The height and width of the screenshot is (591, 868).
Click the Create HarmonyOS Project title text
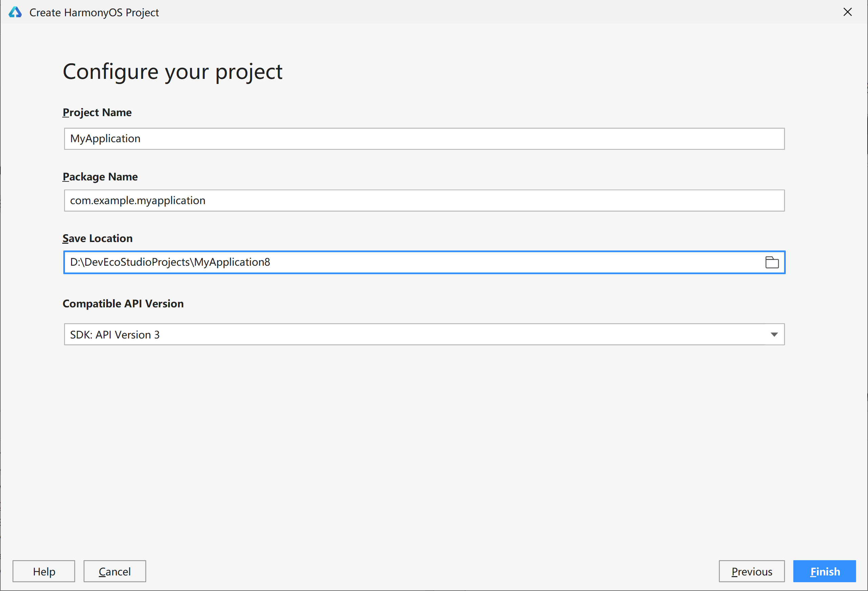pyautogui.click(x=94, y=13)
